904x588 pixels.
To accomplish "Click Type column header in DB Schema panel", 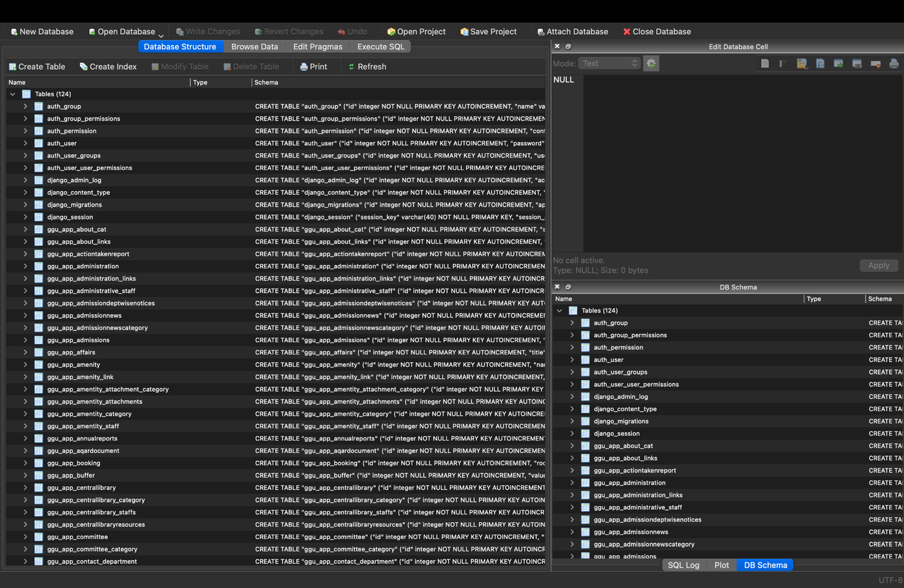I will pyautogui.click(x=834, y=299).
